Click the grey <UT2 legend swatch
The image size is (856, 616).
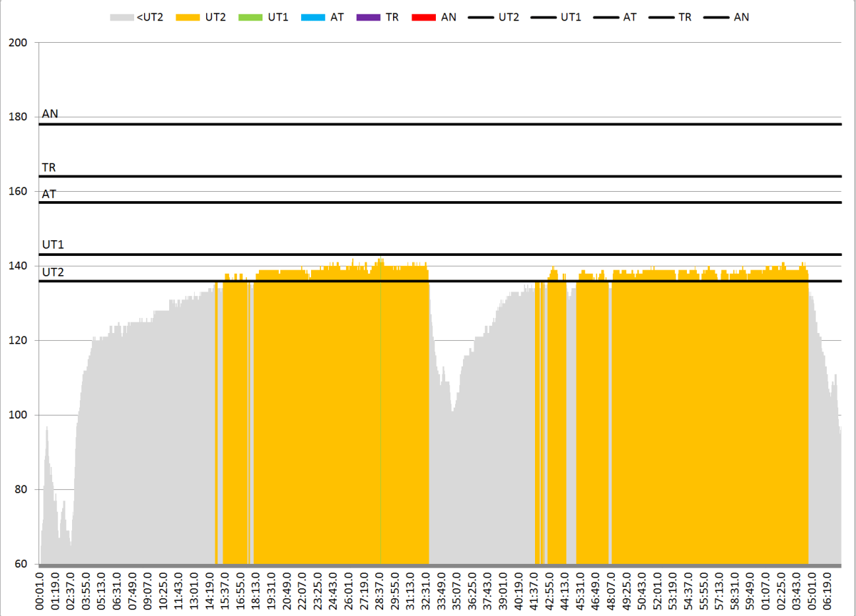tap(122, 17)
